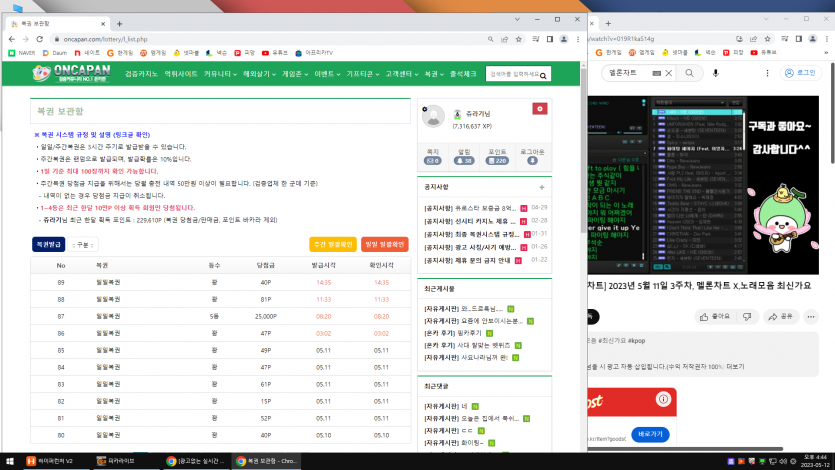
Task: Click YouTube search magnifier button
Action: pyautogui.click(x=689, y=73)
